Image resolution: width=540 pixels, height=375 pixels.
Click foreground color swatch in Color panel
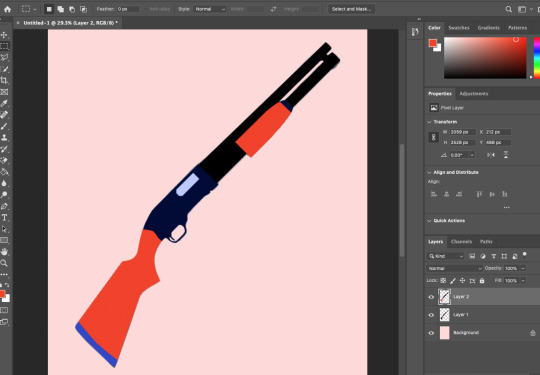433,43
